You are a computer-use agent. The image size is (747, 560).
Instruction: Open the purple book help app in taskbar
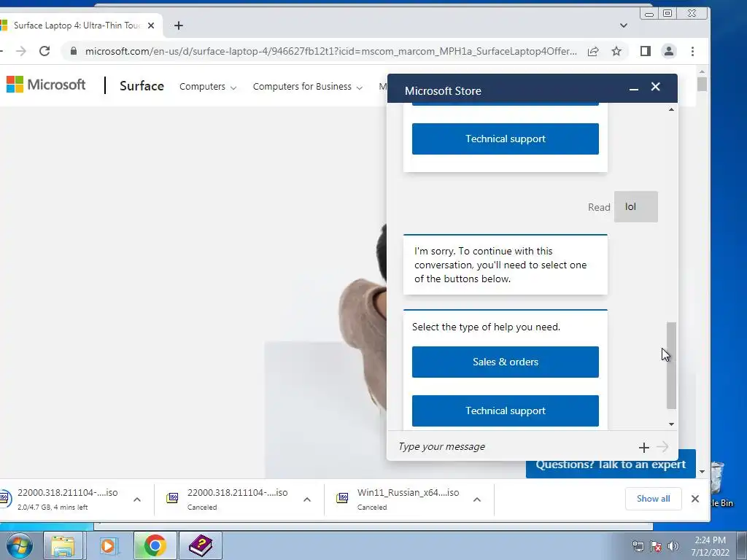[x=201, y=545]
